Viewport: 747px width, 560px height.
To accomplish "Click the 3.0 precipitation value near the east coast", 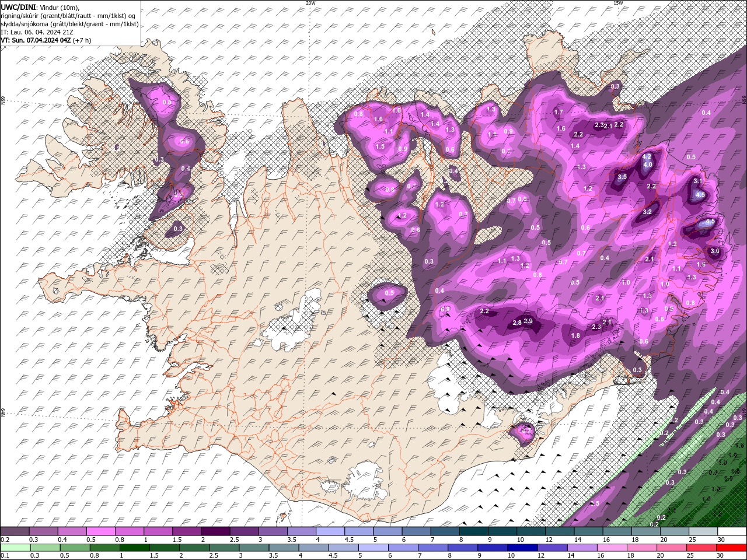I will (715, 251).
